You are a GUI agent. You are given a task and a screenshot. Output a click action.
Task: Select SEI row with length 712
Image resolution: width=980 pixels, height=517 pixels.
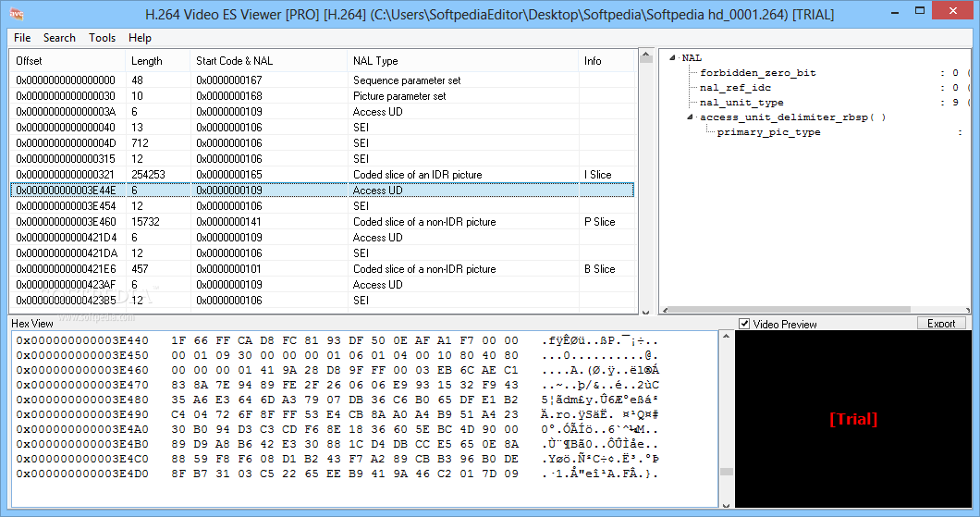click(x=322, y=143)
